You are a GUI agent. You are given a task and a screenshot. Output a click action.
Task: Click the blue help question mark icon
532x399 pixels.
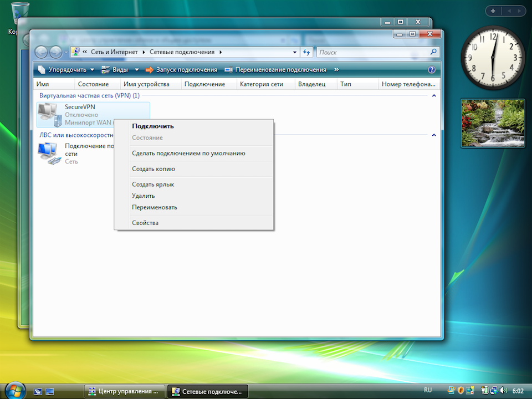click(432, 70)
